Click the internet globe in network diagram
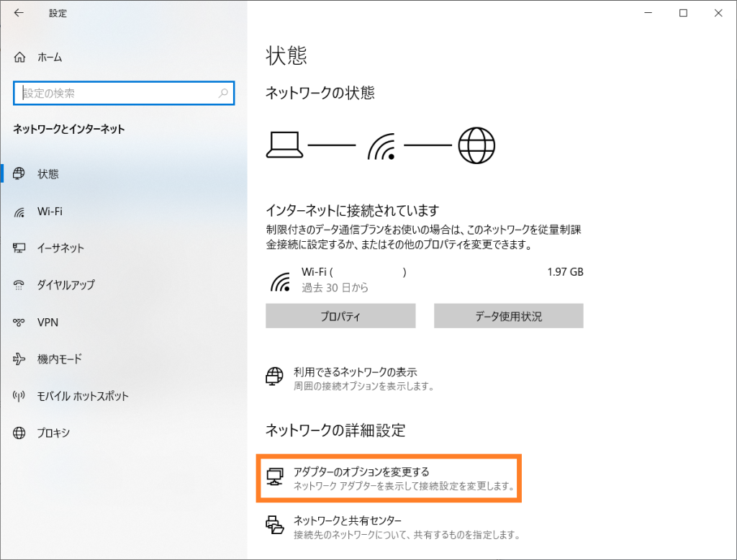 476,145
